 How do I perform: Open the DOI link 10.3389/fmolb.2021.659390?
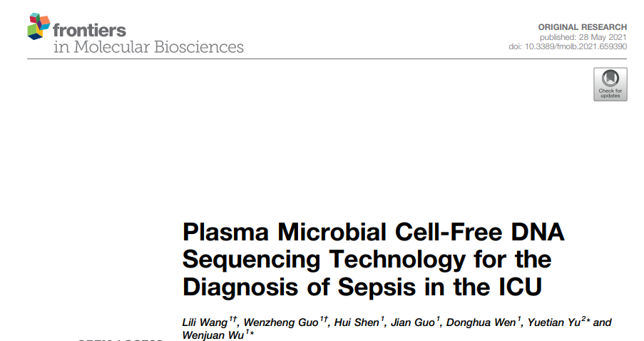[576, 46]
